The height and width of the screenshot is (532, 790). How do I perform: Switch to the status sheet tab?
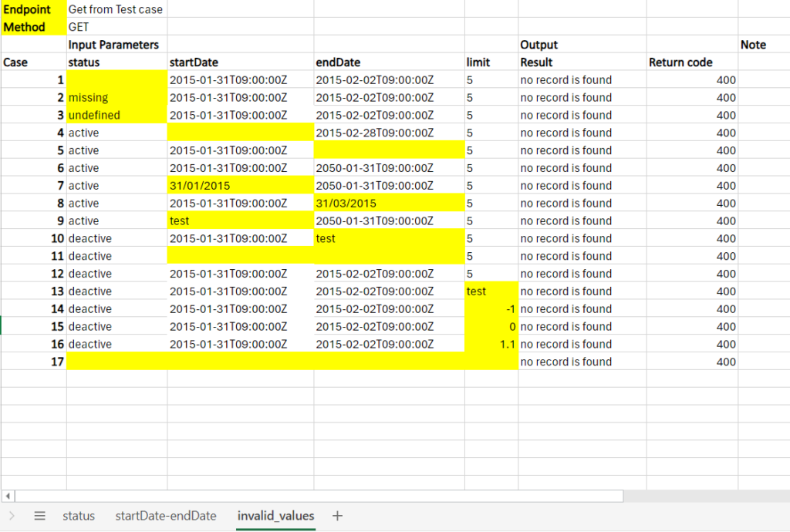[79, 516]
